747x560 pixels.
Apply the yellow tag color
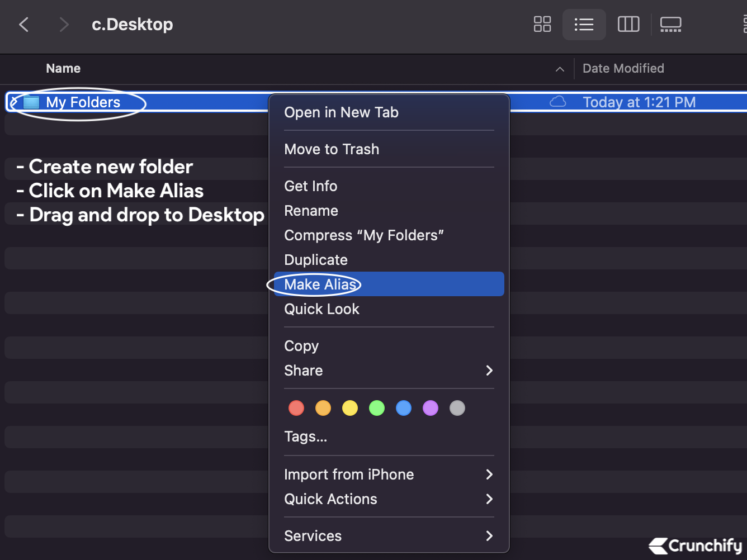pyautogui.click(x=350, y=408)
